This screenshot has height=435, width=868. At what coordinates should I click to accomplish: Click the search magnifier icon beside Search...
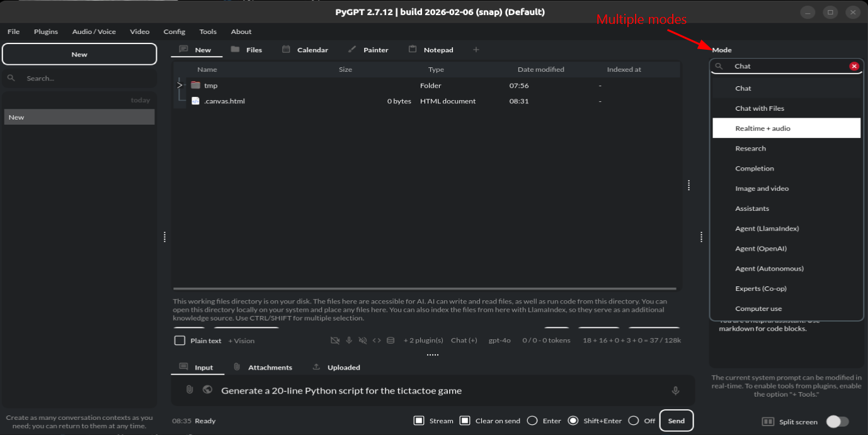pyautogui.click(x=11, y=78)
